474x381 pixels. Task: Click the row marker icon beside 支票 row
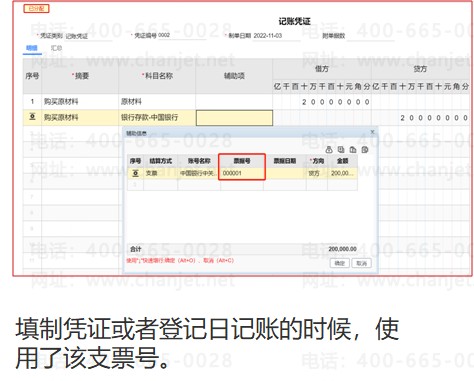point(135,173)
